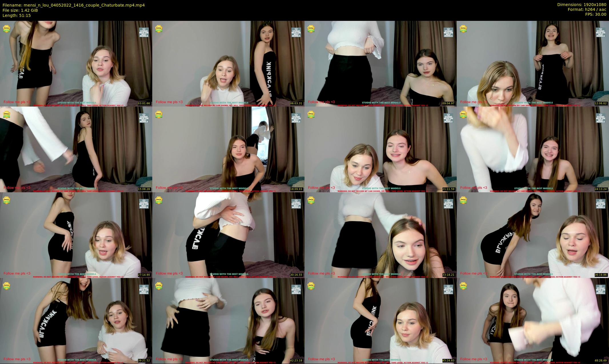Click the studio logo in the 06:03 frame
This screenshot has height=364, width=609.
coord(296,32)
